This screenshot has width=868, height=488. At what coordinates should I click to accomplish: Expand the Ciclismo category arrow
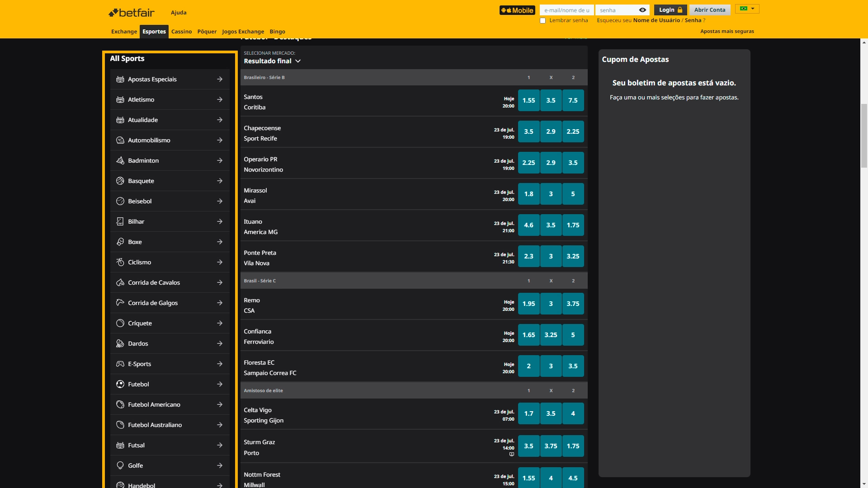pos(220,262)
